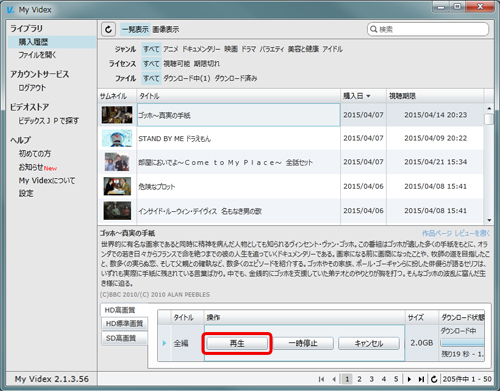The width and height of the screenshot is (500, 391).
Task: Go to page 4 in pagination
Action: pyautogui.click(x=384, y=379)
